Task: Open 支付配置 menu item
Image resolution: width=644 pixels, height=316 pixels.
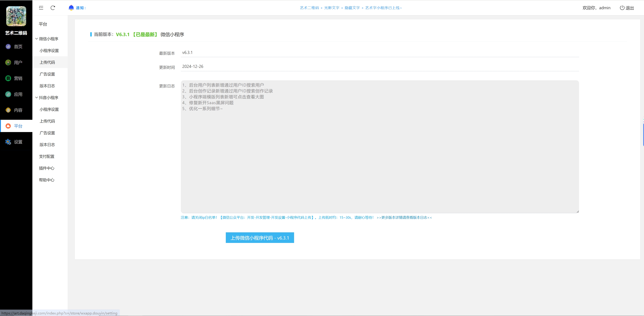Action: (47, 156)
